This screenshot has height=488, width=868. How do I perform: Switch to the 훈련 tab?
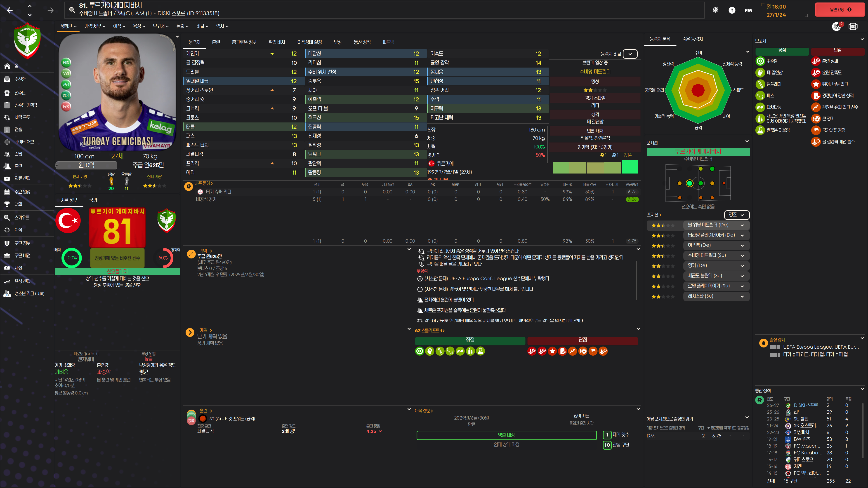pyautogui.click(x=216, y=42)
